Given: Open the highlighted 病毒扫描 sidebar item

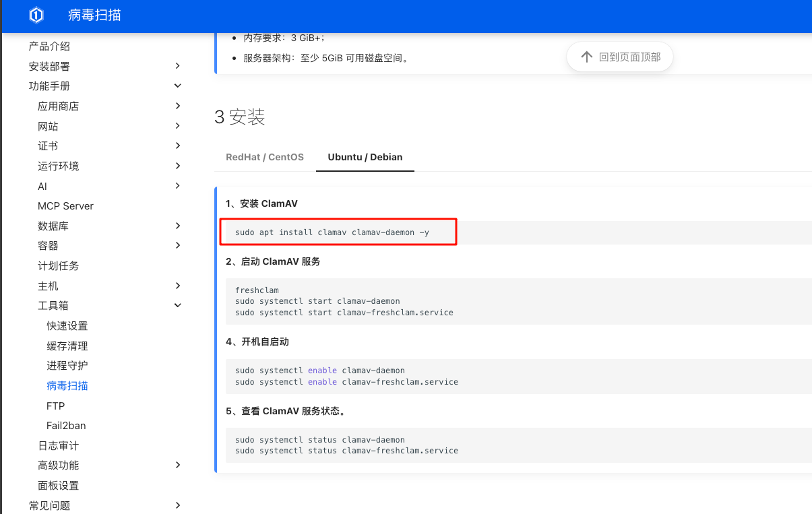Looking at the screenshot, I should point(67,386).
